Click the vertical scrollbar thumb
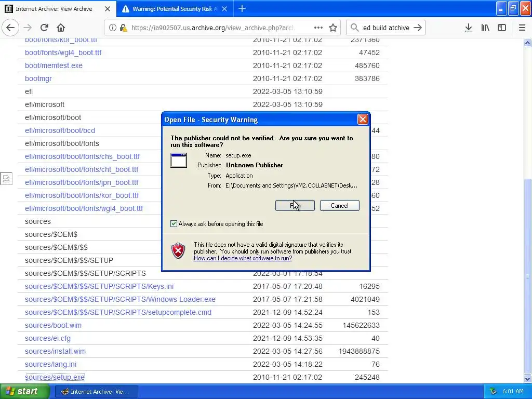The image size is (532, 399). point(527,275)
